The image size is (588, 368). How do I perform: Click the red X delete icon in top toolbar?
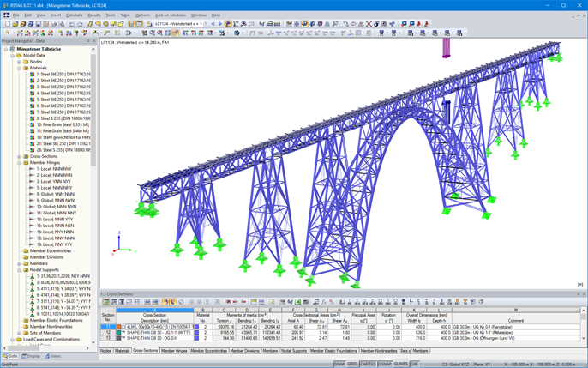pyautogui.click(x=369, y=24)
